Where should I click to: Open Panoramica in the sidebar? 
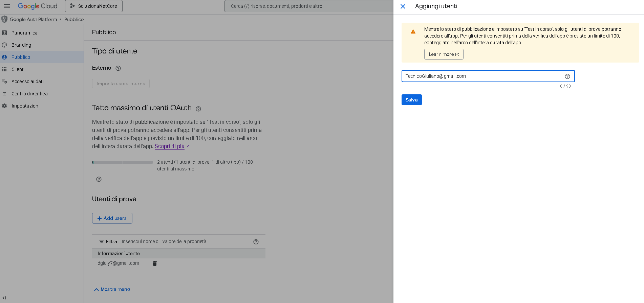24,33
